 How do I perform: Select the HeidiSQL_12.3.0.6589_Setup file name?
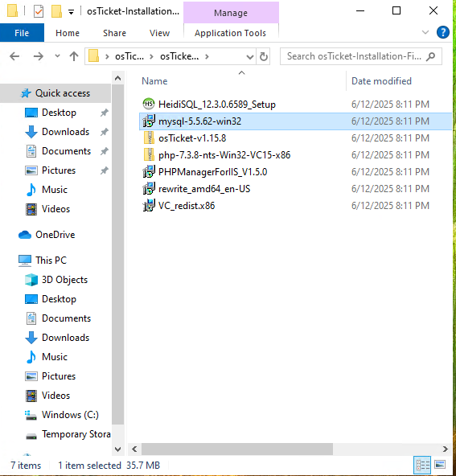pyautogui.click(x=217, y=105)
